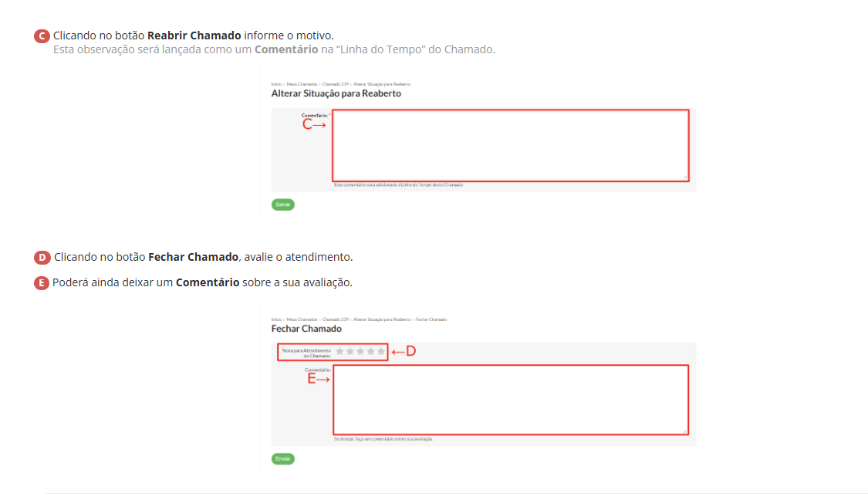Give the fifth star rating
Screen dimensions: 868x500
click(380, 352)
